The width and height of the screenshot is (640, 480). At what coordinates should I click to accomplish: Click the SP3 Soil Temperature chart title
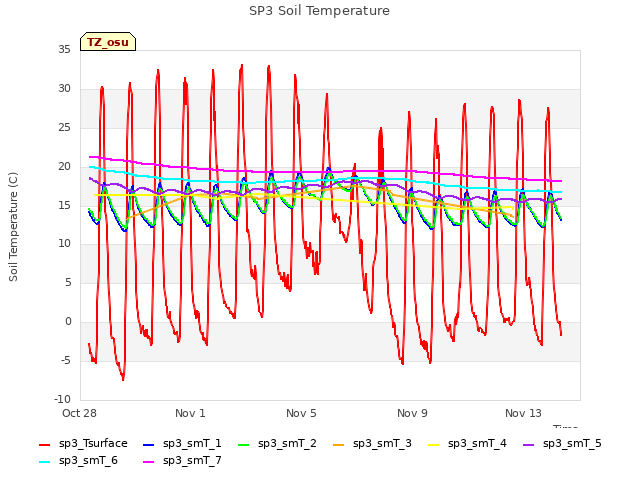(x=319, y=11)
